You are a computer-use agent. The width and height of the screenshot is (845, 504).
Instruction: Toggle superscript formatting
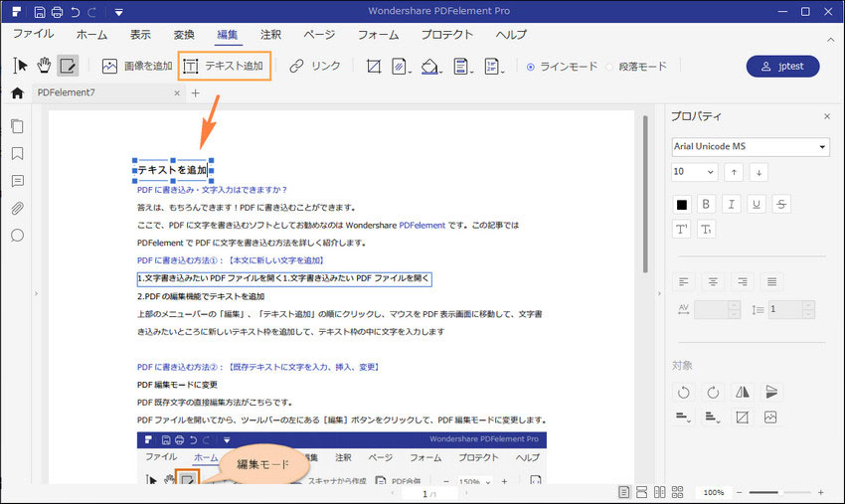(682, 230)
